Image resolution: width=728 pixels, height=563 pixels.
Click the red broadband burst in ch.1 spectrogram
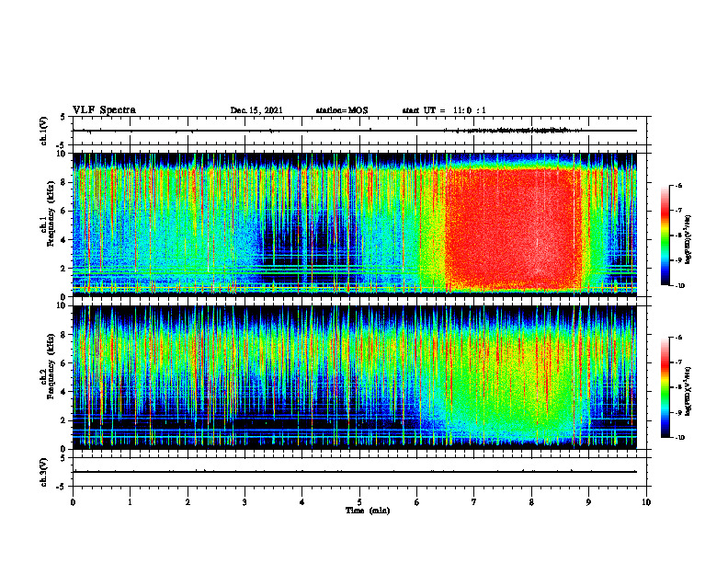tap(513, 227)
